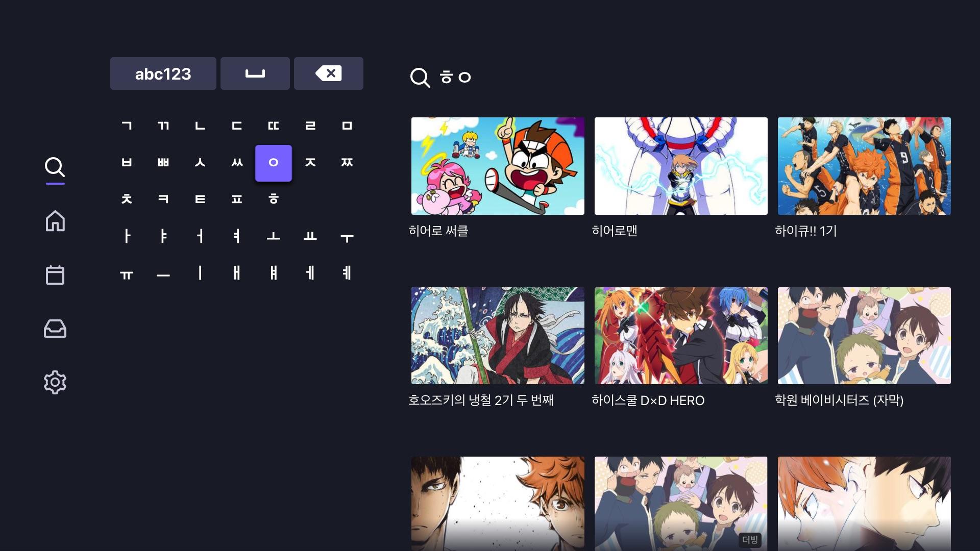Tap the ㄲ consonant key

point(163,126)
